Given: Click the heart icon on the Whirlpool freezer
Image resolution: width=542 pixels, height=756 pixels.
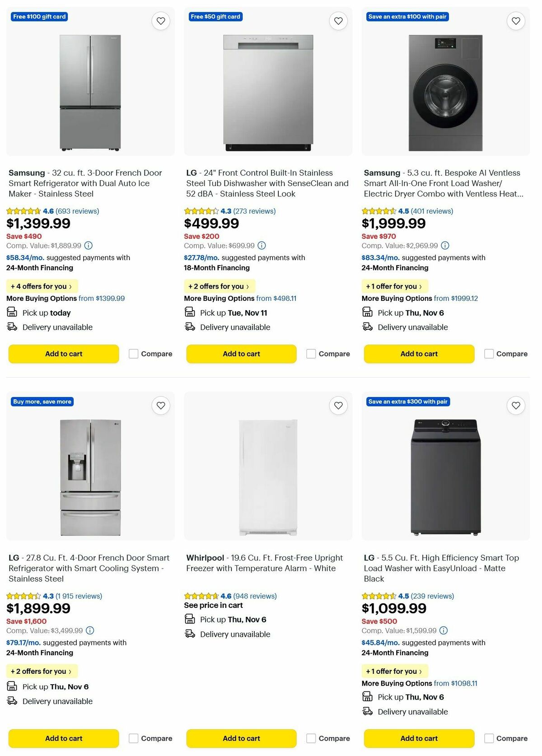Looking at the screenshot, I should click(338, 405).
